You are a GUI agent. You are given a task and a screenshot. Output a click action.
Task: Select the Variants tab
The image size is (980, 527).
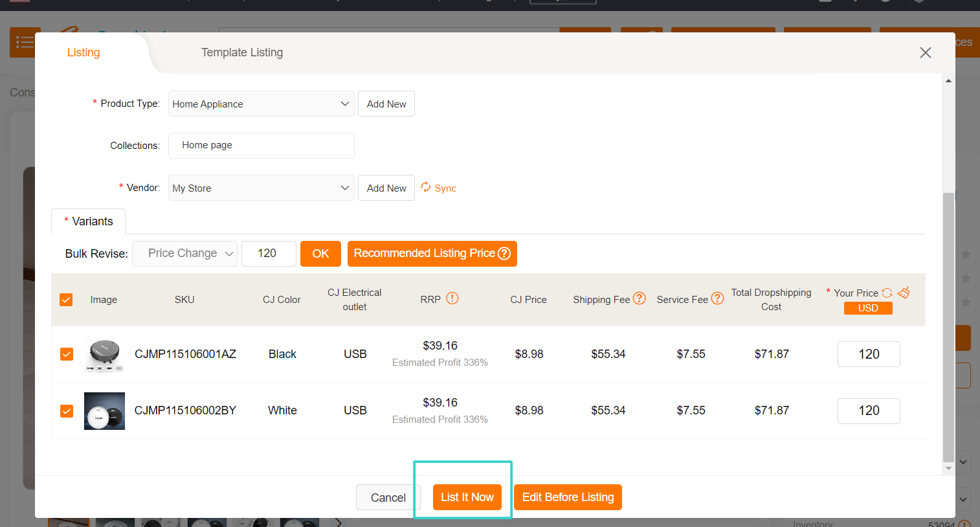tap(89, 221)
